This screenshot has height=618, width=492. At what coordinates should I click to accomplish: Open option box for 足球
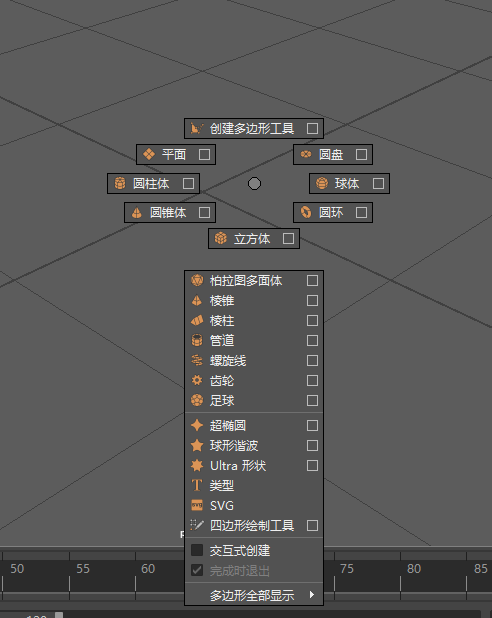point(312,400)
